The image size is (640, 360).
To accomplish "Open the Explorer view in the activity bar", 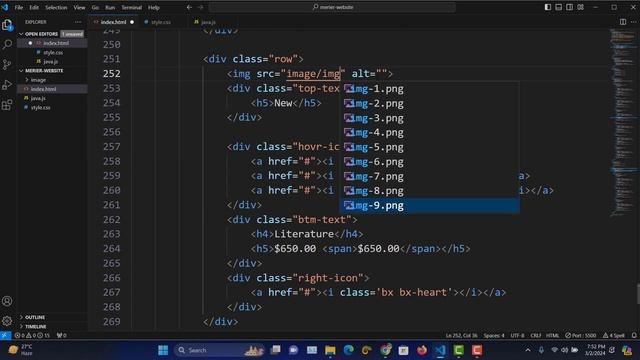I will pos(7,25).
